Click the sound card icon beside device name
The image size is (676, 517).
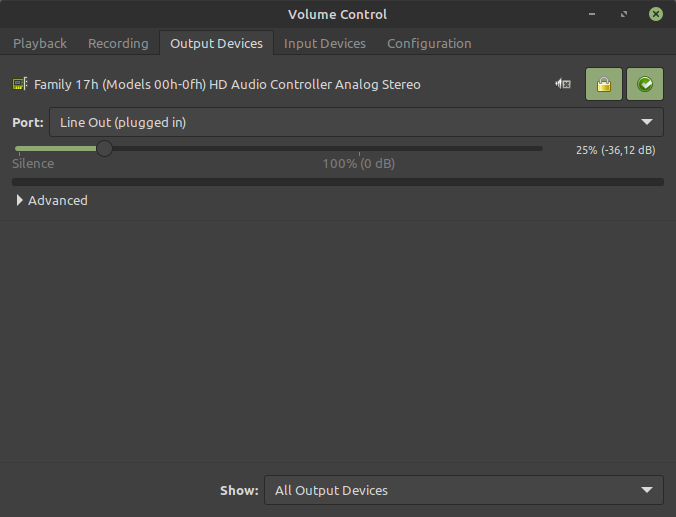click(x=20, y=85)
